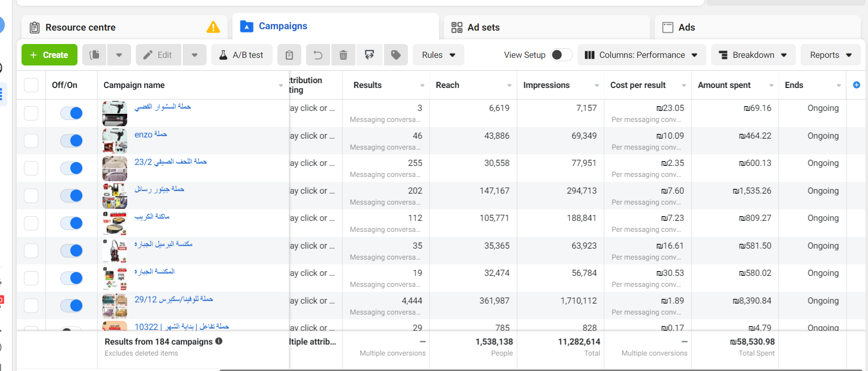Screen dimensions: 868x371
Task: Click the thumbnail of the 23/2 campaign
Action: [115, 168]
